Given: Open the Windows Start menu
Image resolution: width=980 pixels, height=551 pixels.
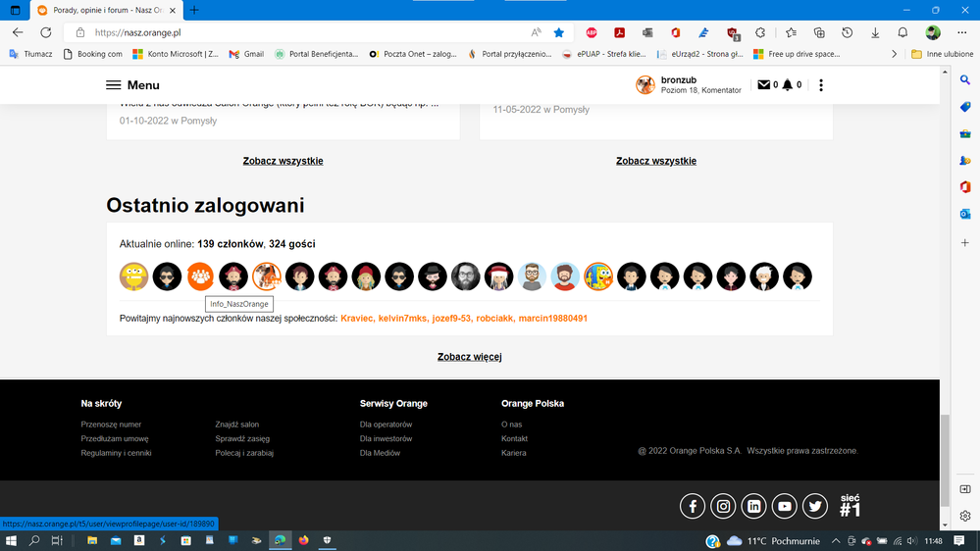Looking at the screenshot, I should 12,540.
